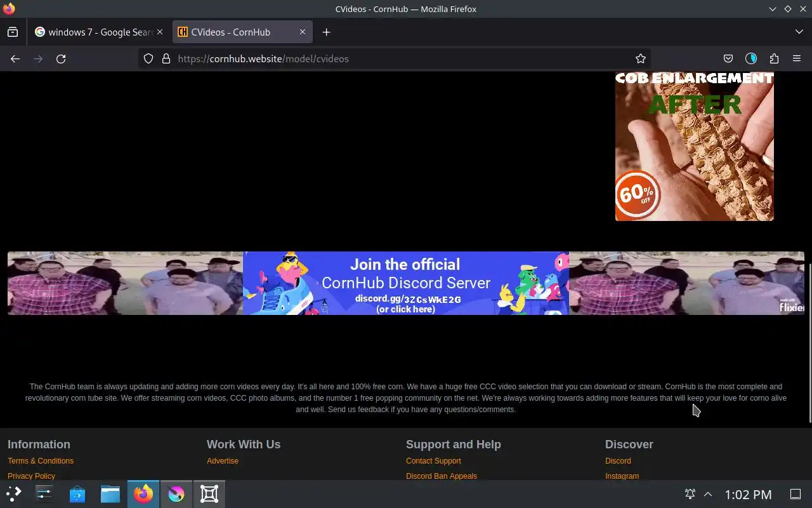The image size is (812, 508).
Task: Open a new tab with plus button
Action: pos(326,32)
